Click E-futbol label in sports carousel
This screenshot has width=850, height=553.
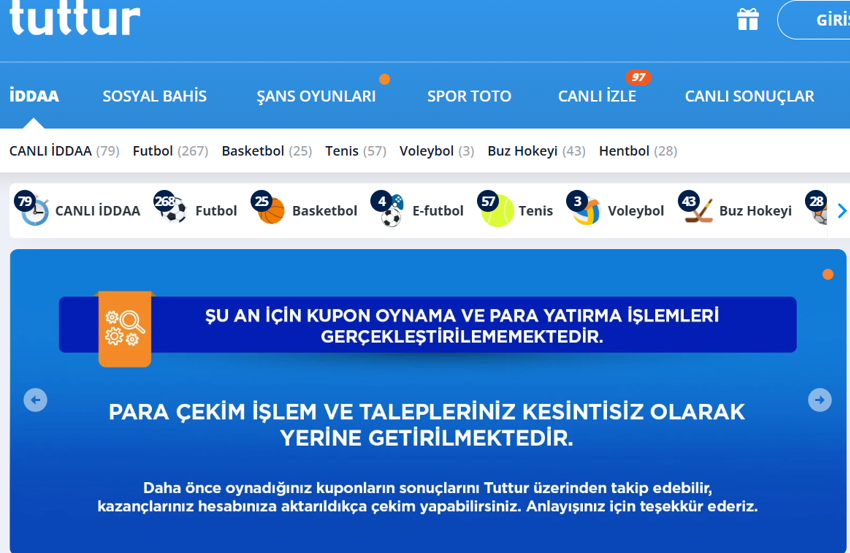438,211
